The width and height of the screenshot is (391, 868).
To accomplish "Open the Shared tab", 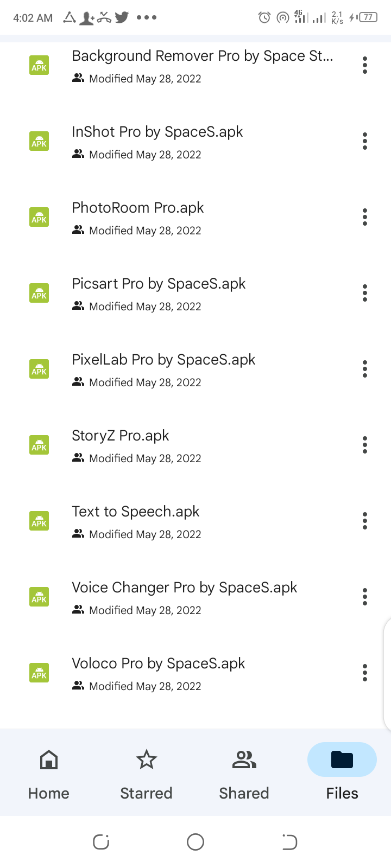I will point(244,771).
